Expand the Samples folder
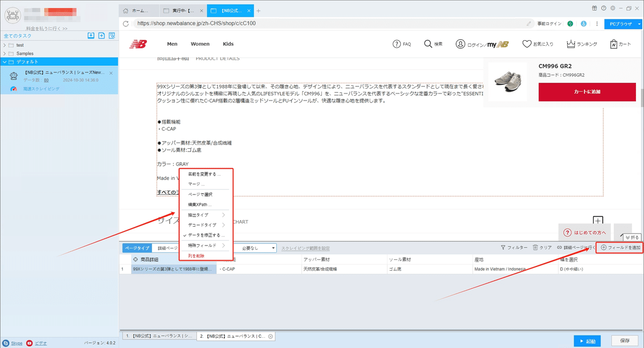The width and height of the screenshot is (644, 348). 4,54
